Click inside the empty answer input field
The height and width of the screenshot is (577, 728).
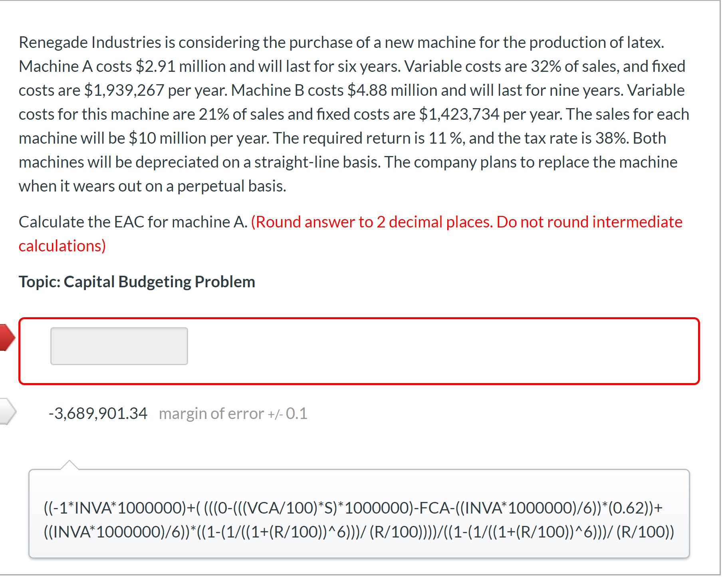[119, 346]
